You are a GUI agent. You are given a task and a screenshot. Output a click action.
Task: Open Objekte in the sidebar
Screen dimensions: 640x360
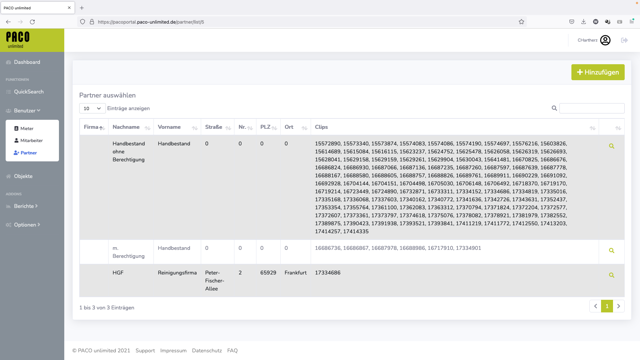click(23, 176)
